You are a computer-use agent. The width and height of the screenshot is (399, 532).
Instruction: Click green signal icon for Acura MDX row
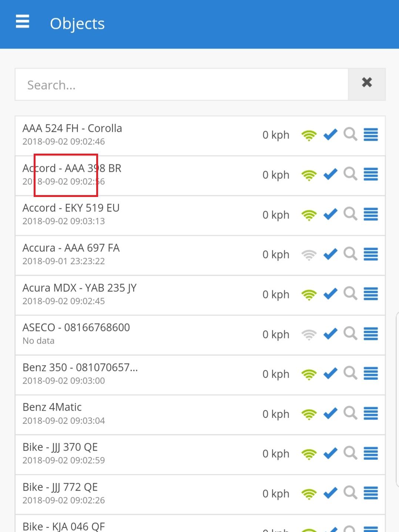pyautogui.click(x=309, y=295)
